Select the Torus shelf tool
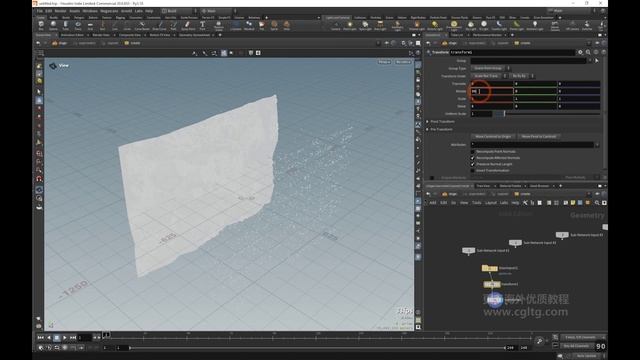This screenshot has width=640, height=360. (x=78, y=25)
